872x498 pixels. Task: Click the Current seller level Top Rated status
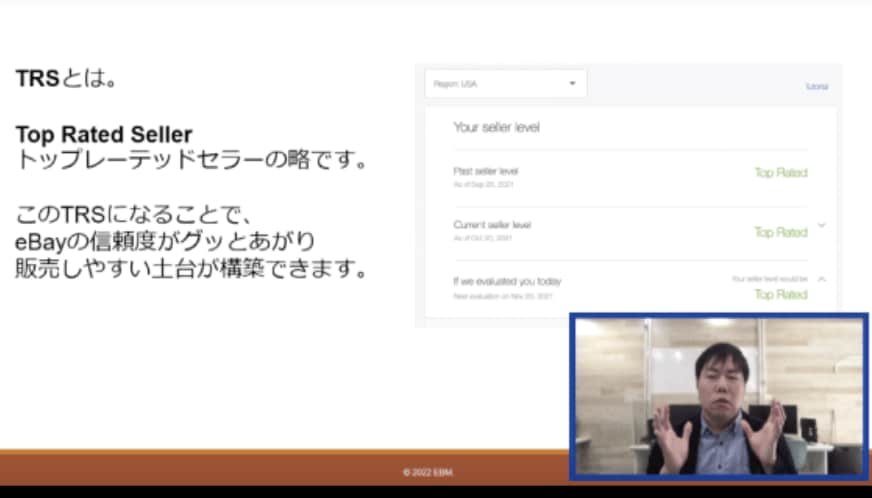(x=781, y=232)
